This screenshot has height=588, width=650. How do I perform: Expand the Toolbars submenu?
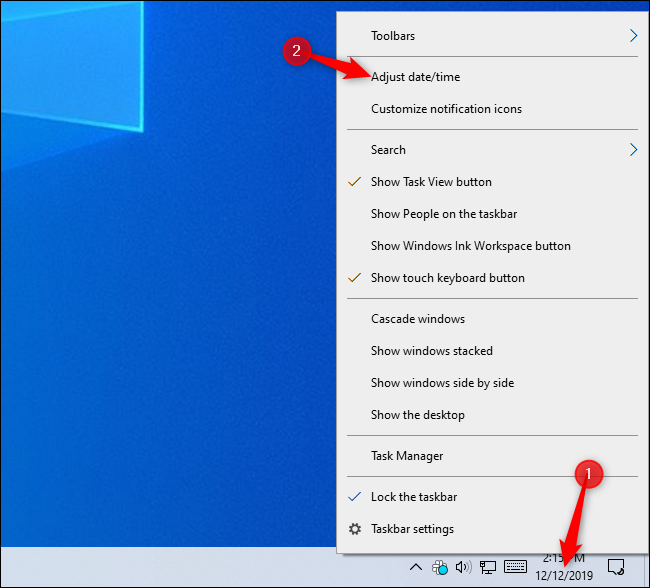(x=492, y=36)
